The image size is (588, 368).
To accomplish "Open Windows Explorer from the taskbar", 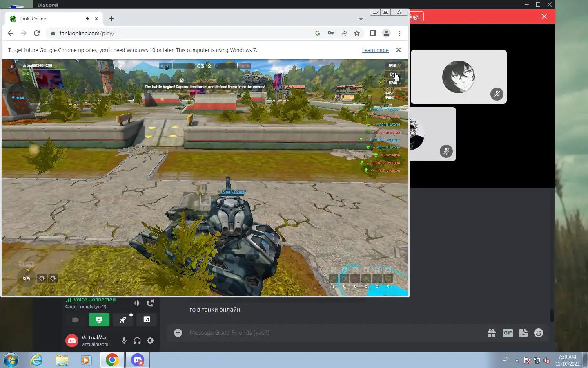I will pyautogui.click(x=62, y=360).
